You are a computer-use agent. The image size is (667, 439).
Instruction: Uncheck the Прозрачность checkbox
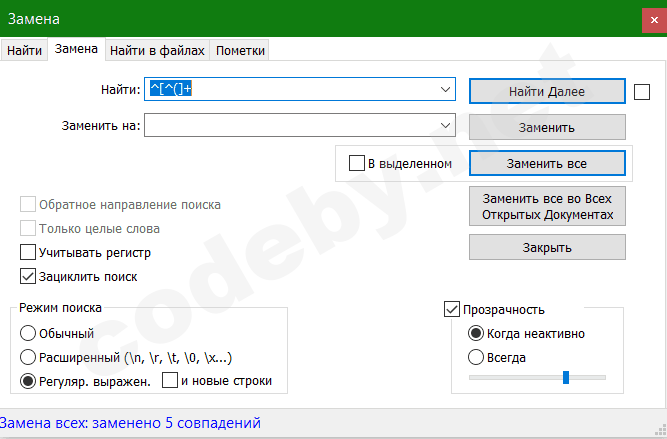point(452,309)
